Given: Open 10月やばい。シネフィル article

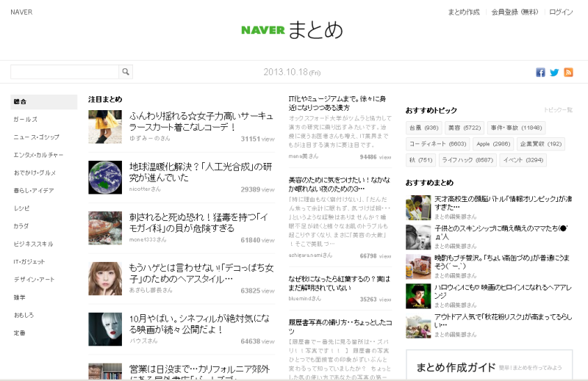Looking at the screenshot, I should [x=199, y=324].
